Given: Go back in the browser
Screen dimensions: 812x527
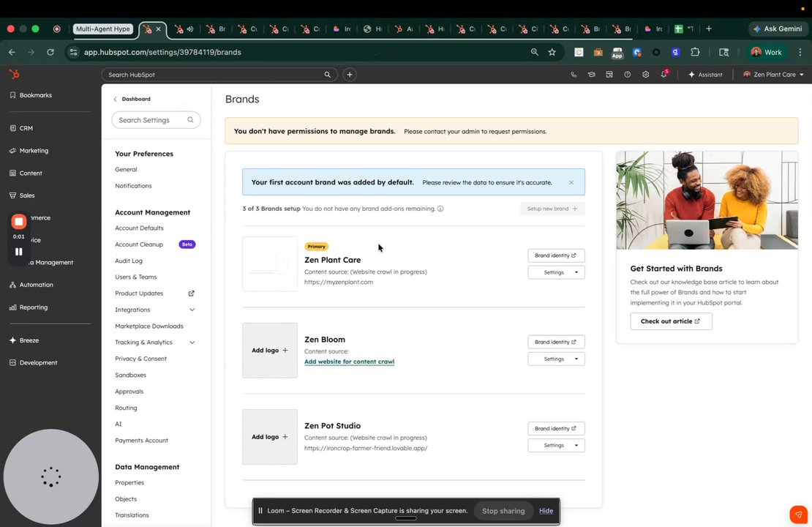Looking at the screenshot, I should point(12,52).
